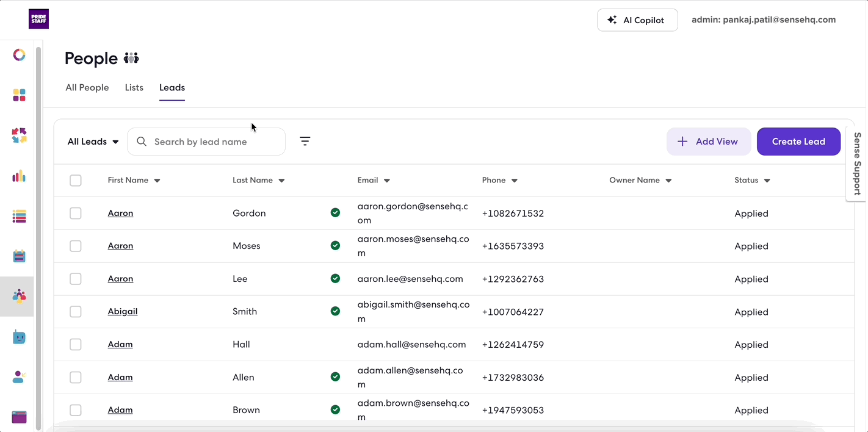This screenshot has width=868, height=432.
Task: Open the People group sidebar icon
Action: pyautogui.click(x=19, y=296)
